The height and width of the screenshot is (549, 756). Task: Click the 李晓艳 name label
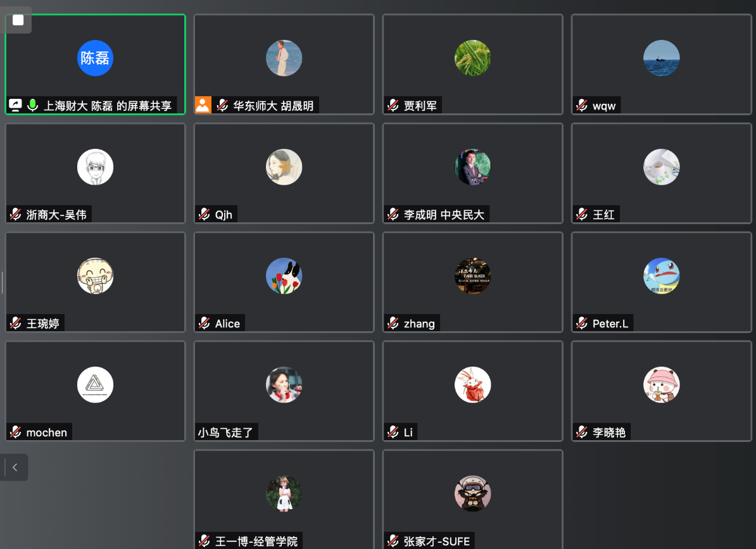point(609,432)
